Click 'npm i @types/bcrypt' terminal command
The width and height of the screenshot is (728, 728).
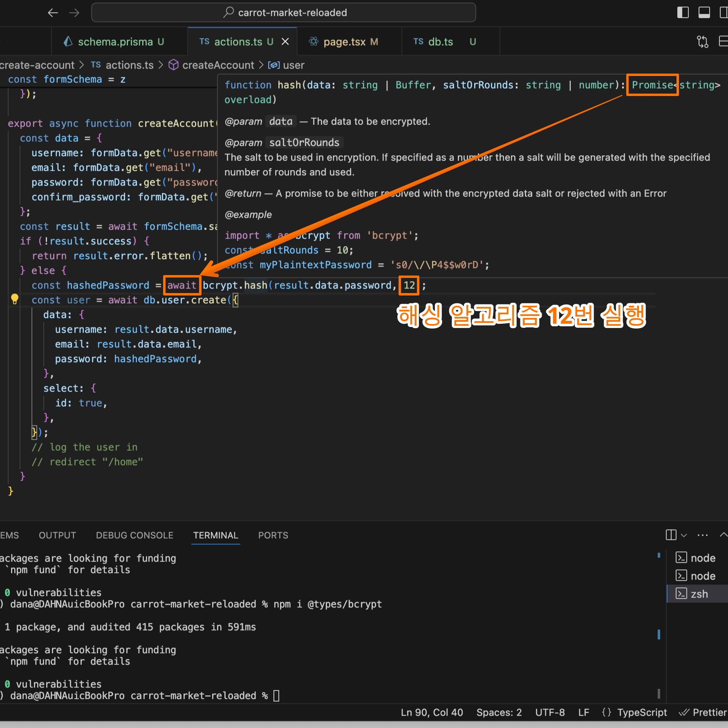(327, 604)
